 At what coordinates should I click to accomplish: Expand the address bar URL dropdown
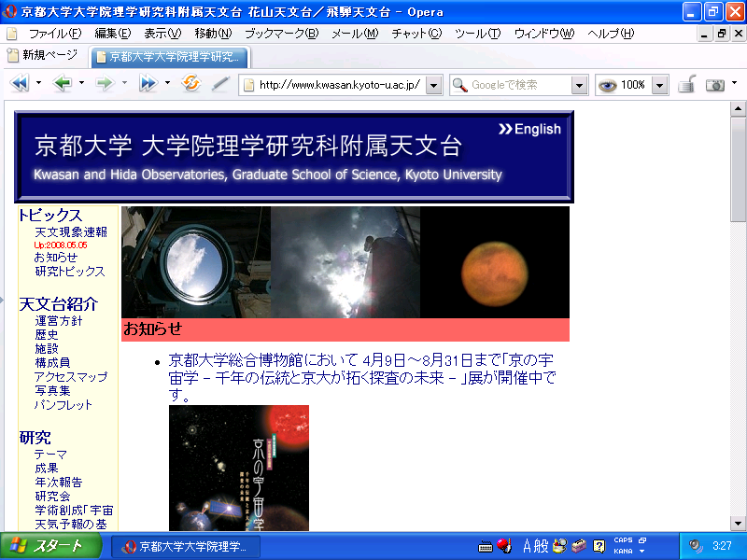[x=433, y=85]
